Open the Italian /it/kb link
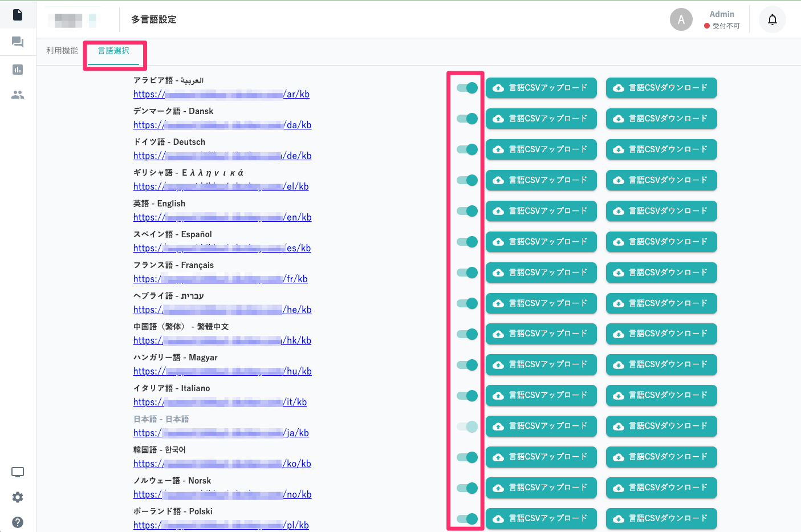Screen dimensions: 801x532 220,403
